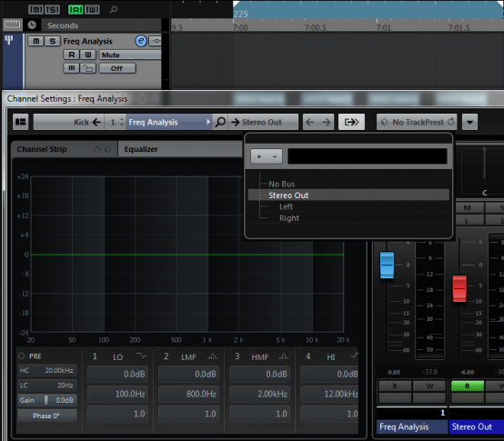
Task: Select the HMF band peak filter type icon
Action: (284, 356)
